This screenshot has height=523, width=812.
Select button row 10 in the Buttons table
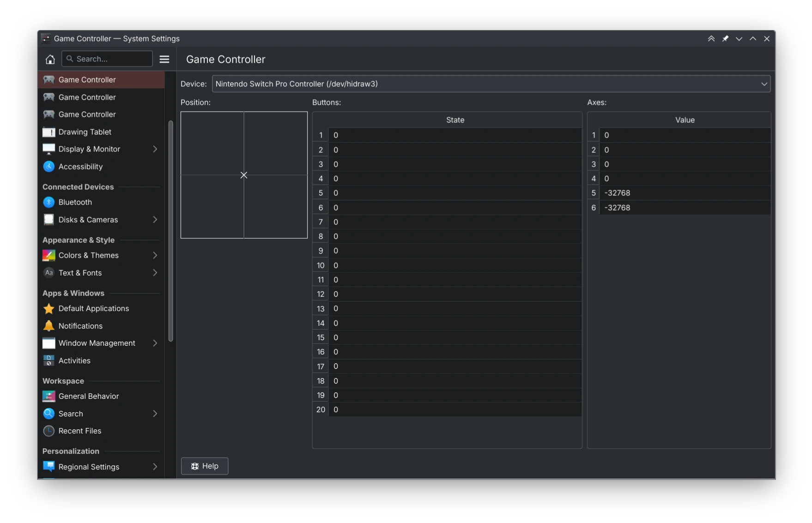[x=447, y=265]
